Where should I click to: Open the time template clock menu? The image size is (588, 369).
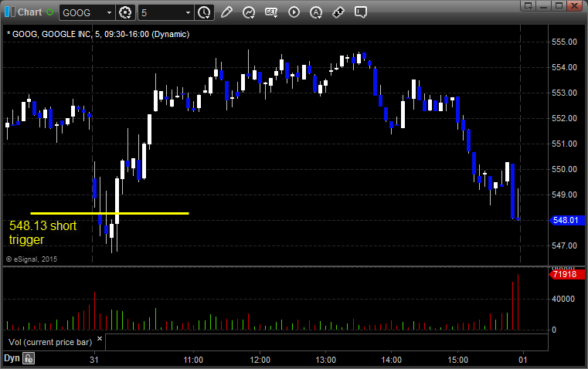click(205, 12)
